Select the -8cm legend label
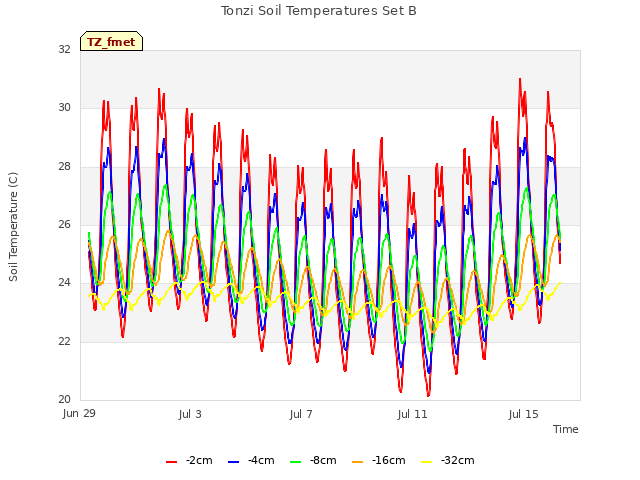 323,461
